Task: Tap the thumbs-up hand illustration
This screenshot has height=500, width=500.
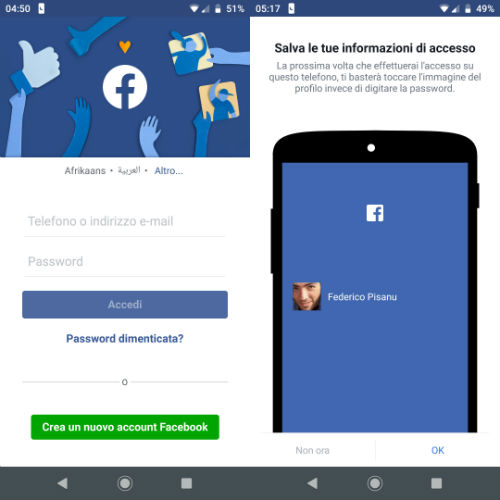Action: click(35, 67)
